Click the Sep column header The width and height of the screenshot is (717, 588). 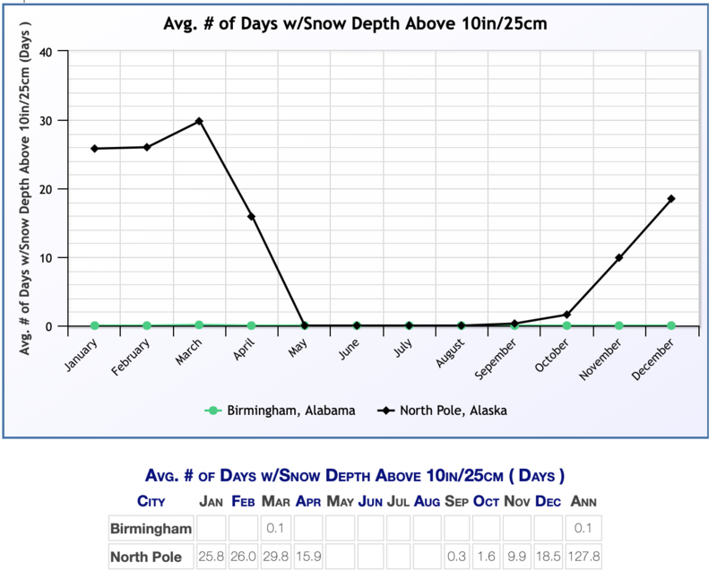coord(456,502)
